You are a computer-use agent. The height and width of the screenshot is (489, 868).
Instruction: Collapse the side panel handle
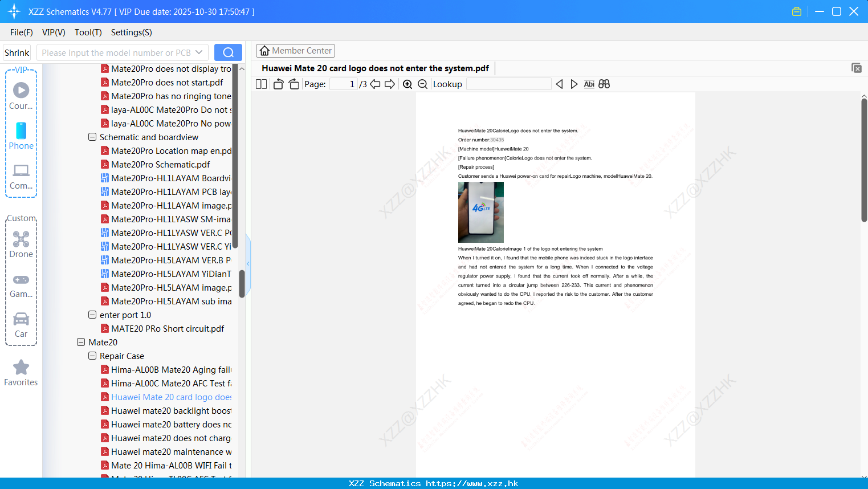tap(248, 263)
